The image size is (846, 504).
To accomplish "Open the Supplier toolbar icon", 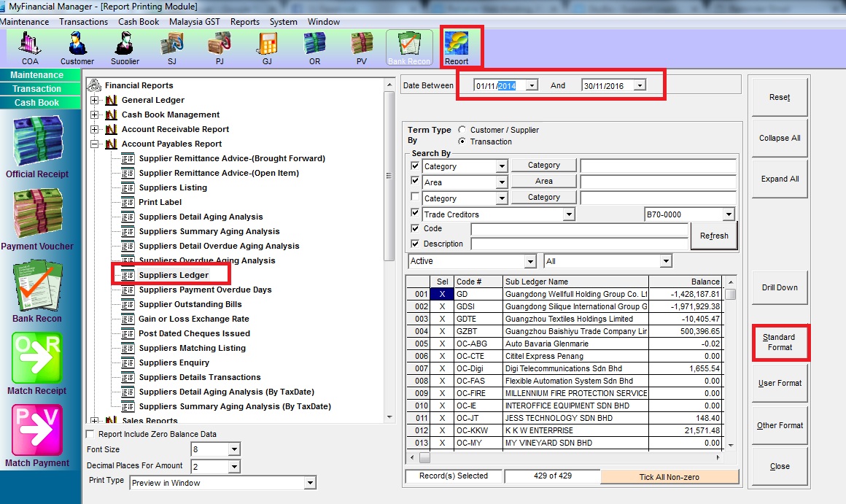I will coord(125,47).
